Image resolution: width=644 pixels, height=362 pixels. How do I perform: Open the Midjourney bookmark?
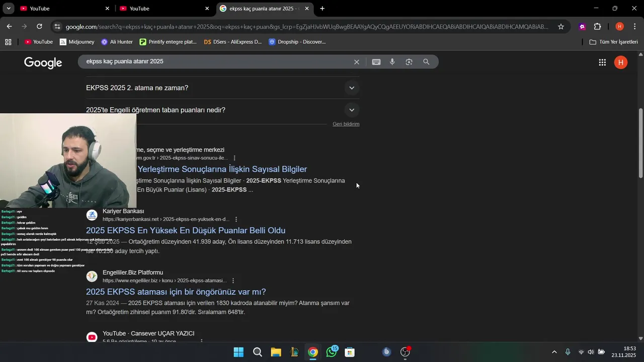coord(77,42)
